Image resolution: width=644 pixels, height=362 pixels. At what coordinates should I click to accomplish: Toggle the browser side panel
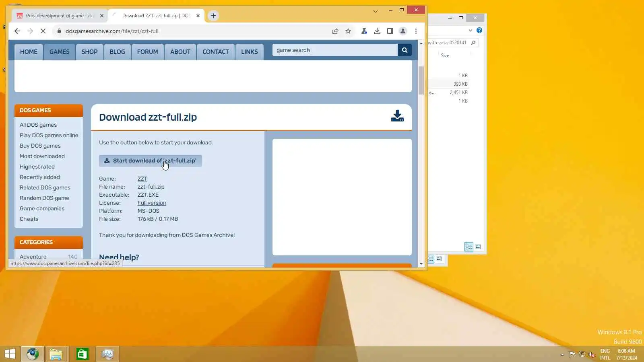tap(390, 31)
